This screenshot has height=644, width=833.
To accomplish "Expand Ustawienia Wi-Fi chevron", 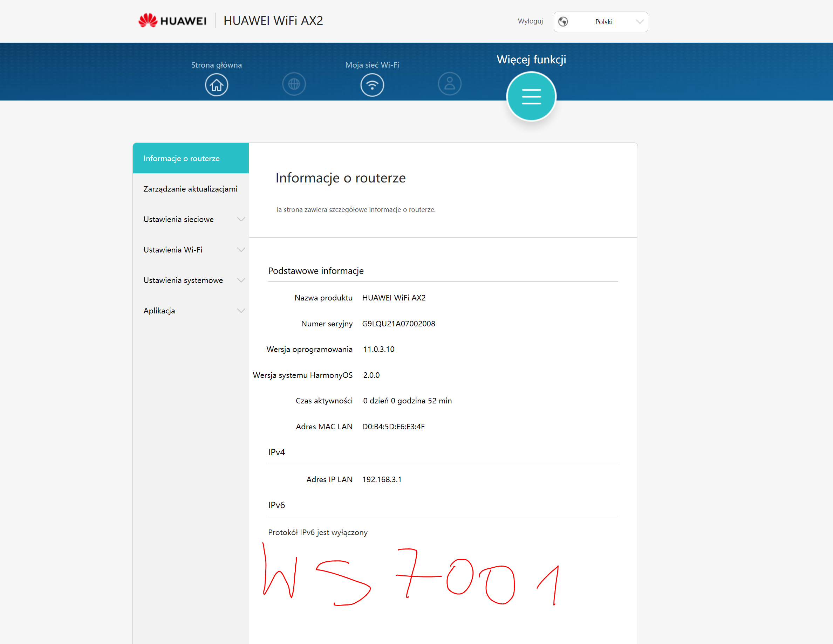I will [241, 250].
